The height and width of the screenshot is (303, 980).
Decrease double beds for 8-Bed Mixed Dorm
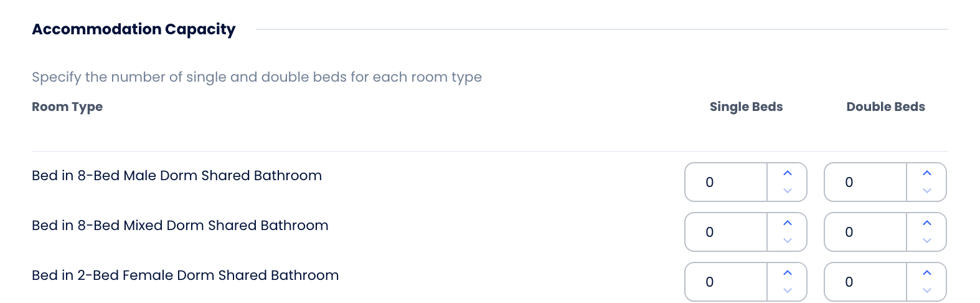[x=927, y=241]
